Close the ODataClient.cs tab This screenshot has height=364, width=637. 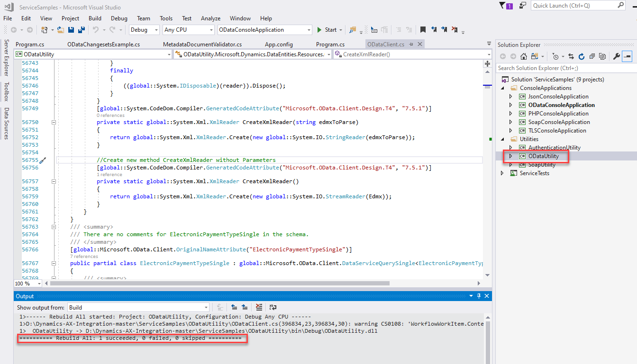click(x=419, y=44)
